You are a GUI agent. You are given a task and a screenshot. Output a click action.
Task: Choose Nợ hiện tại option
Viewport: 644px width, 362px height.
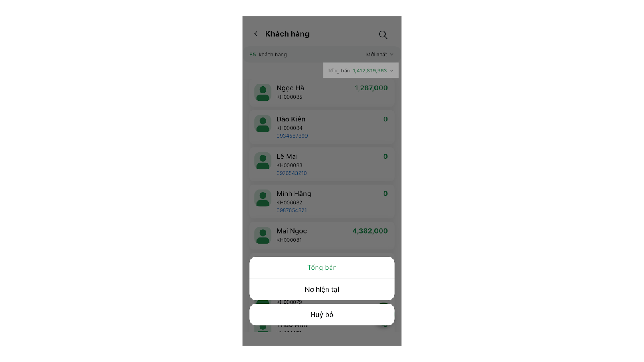click(322, 290)
